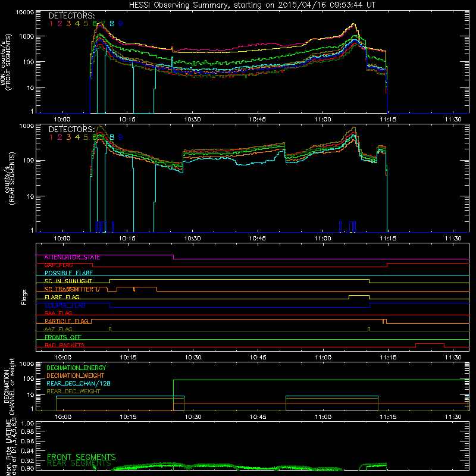Select the POSSIBLE_FLARE label

(x=68, y=273)
